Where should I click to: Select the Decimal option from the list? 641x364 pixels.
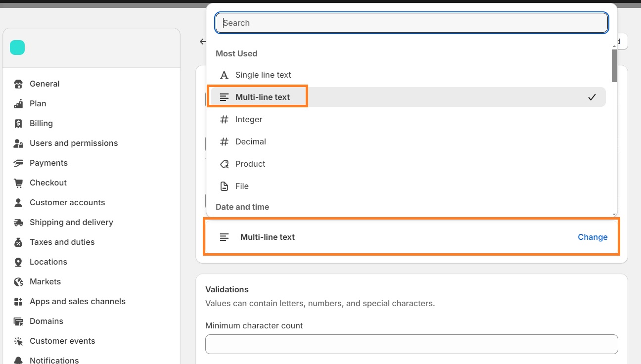(251, 141)
